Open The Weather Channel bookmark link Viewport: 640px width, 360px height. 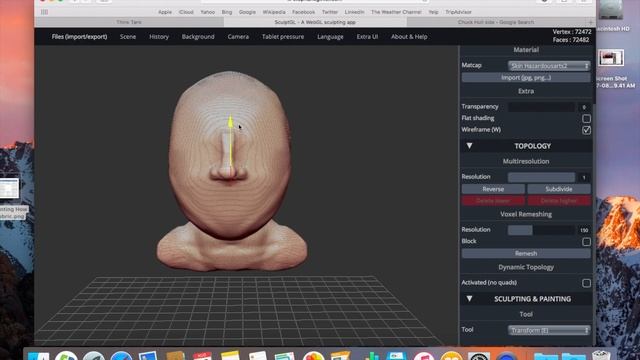(x=396, y=12)
